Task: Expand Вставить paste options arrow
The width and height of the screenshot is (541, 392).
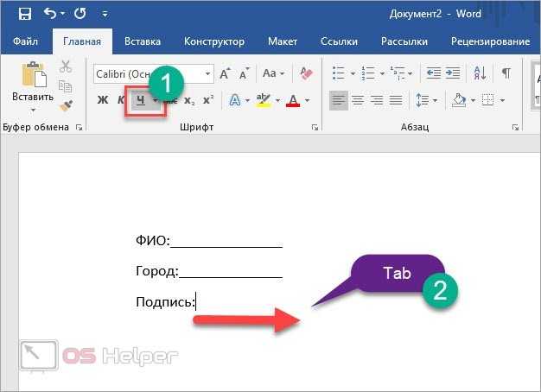Action: (x=33, y=111)
